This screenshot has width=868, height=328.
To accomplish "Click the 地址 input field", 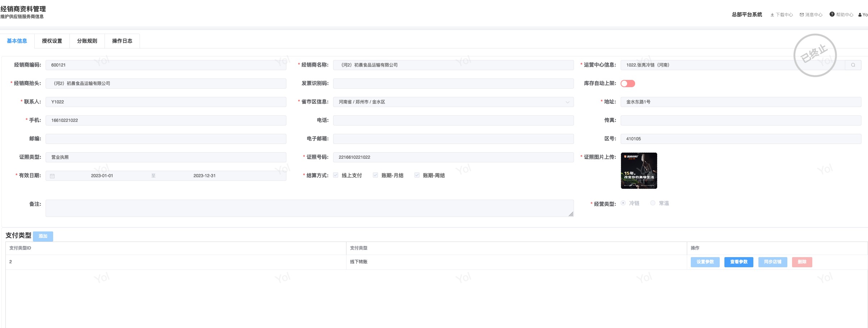I will (x=741, y=102).
